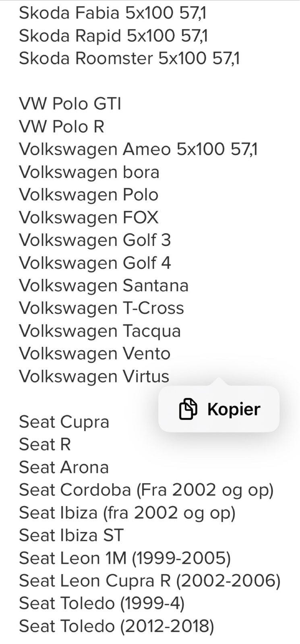
Task: Tap Seat Leon Cupra R (2002-2006) line
Action: tap(150, 581)
